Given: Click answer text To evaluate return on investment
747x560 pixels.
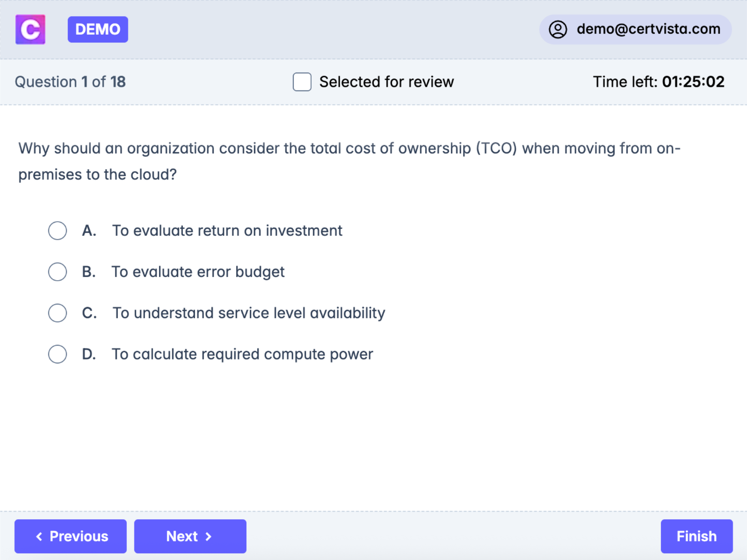Looking at the screenshot, I should [x=227, y=231].
